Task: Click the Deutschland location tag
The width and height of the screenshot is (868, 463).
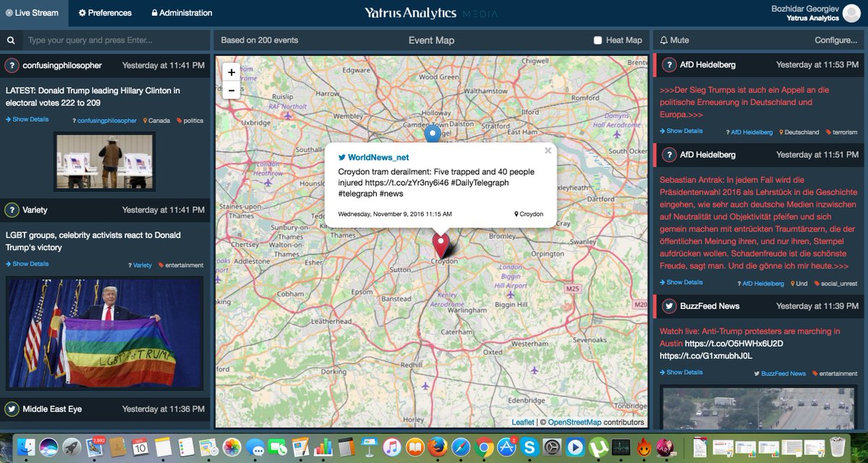Action: click(x=799, y=132)
